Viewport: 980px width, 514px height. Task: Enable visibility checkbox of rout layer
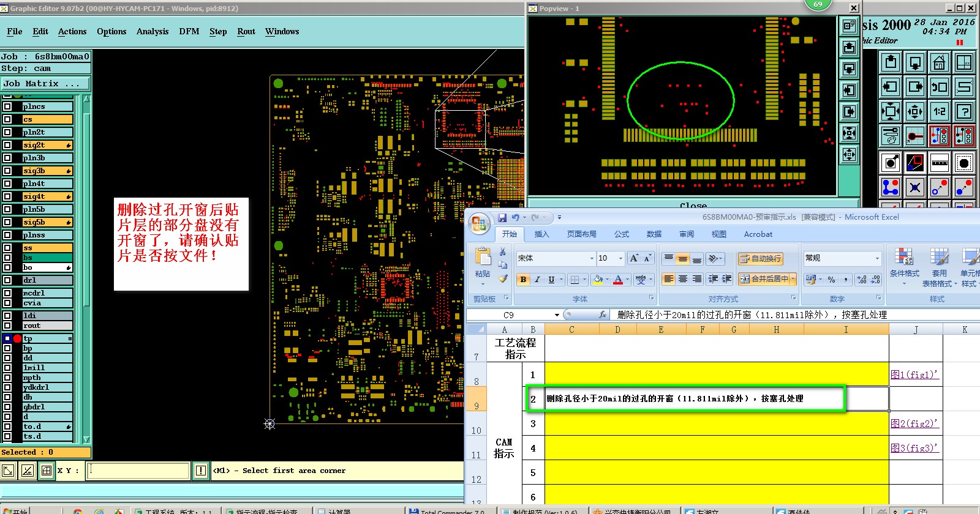(x=7, y=326)
